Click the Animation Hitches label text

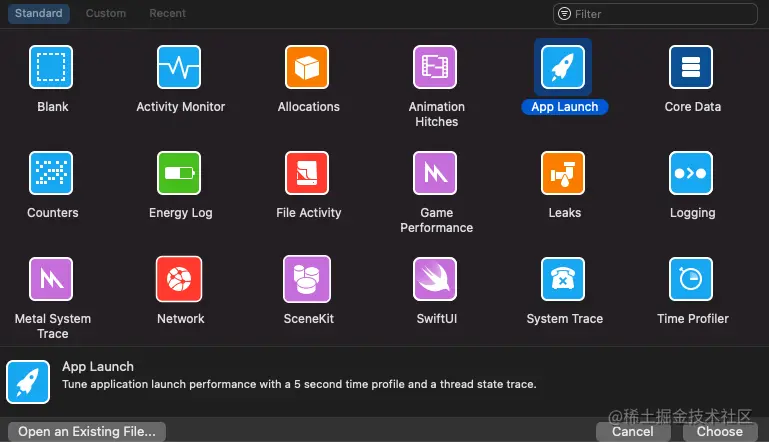click(436, 114)
